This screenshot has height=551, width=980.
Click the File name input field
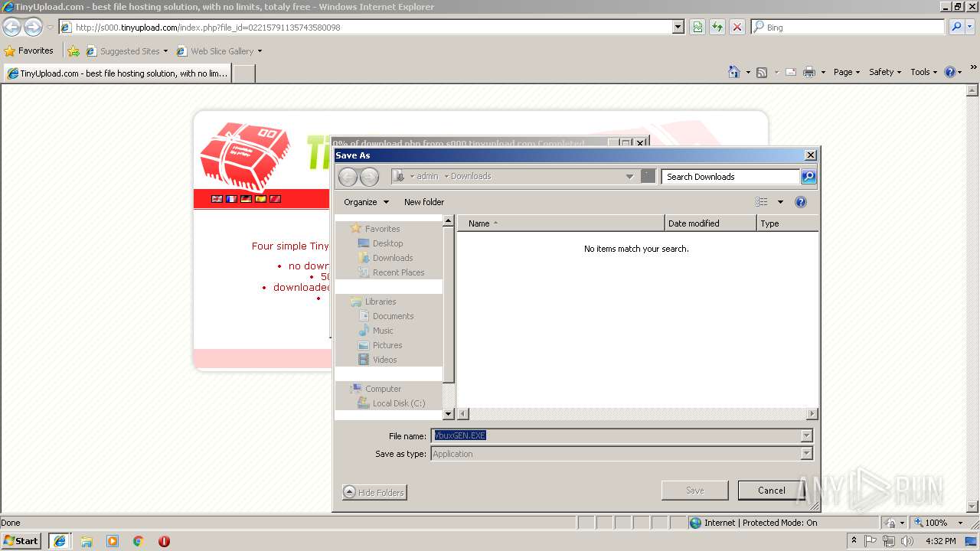pyautogui.click(x=616, y=435)
